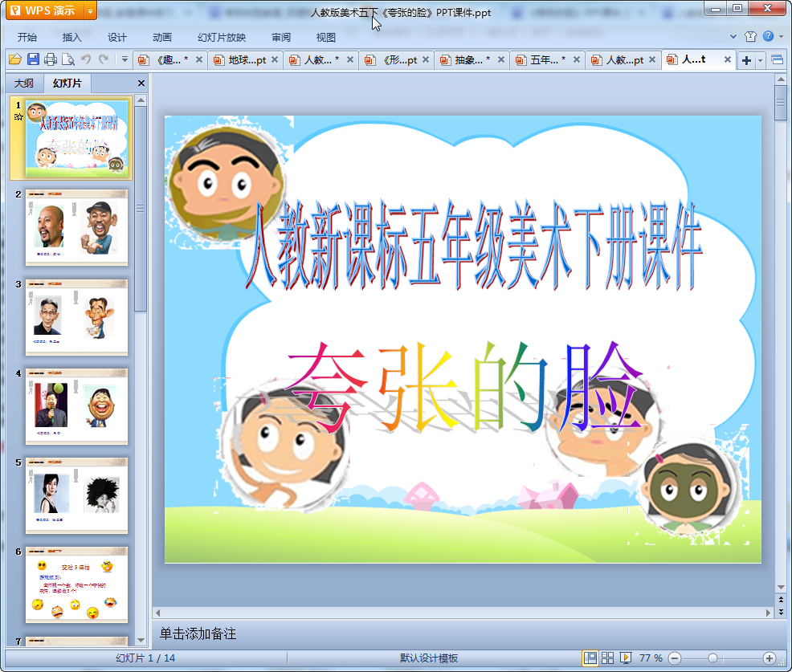Viewport: 792px width, 672px height.
Task: Close the 《形...pt document tab
Action: click(x=426, y=59)
